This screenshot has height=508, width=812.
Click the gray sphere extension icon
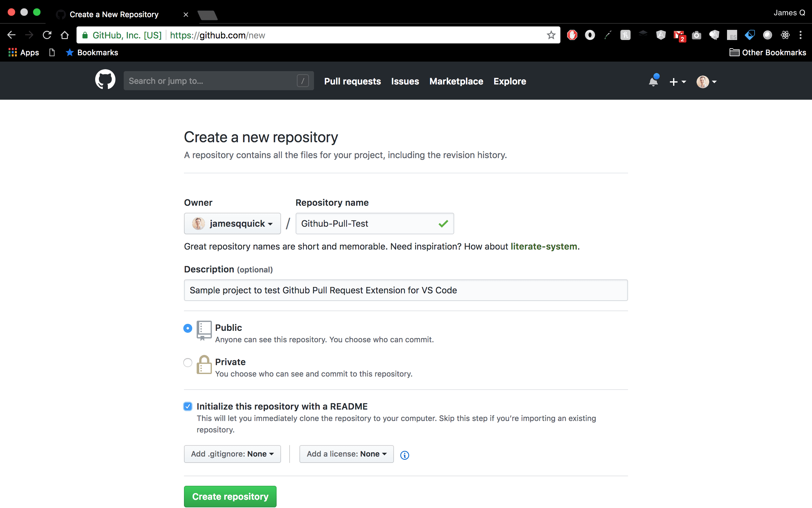767,35
